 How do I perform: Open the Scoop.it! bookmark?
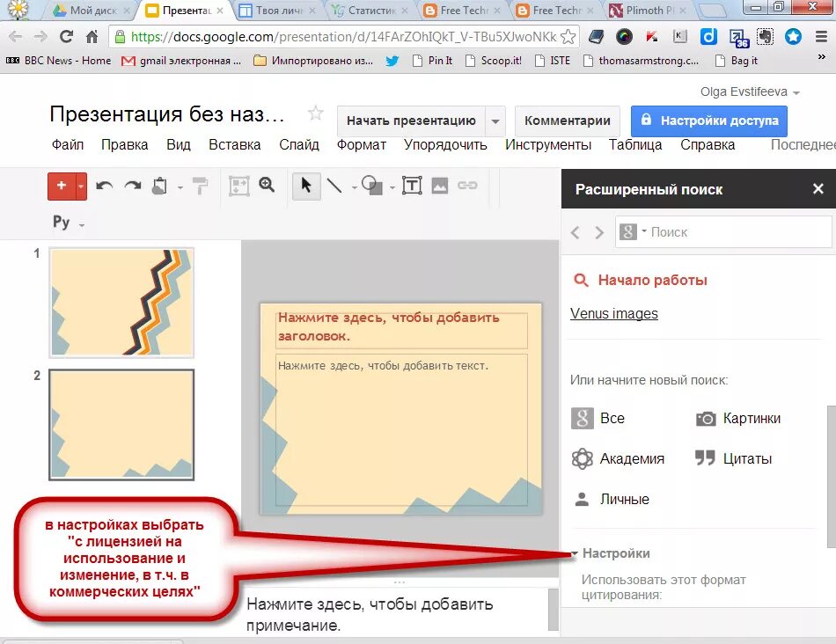pyautogui.click(x=493, y=61)
